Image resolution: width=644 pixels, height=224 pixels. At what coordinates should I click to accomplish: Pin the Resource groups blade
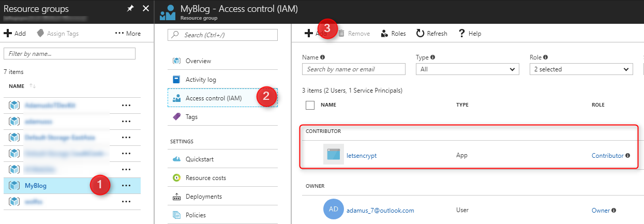[130, 9]
